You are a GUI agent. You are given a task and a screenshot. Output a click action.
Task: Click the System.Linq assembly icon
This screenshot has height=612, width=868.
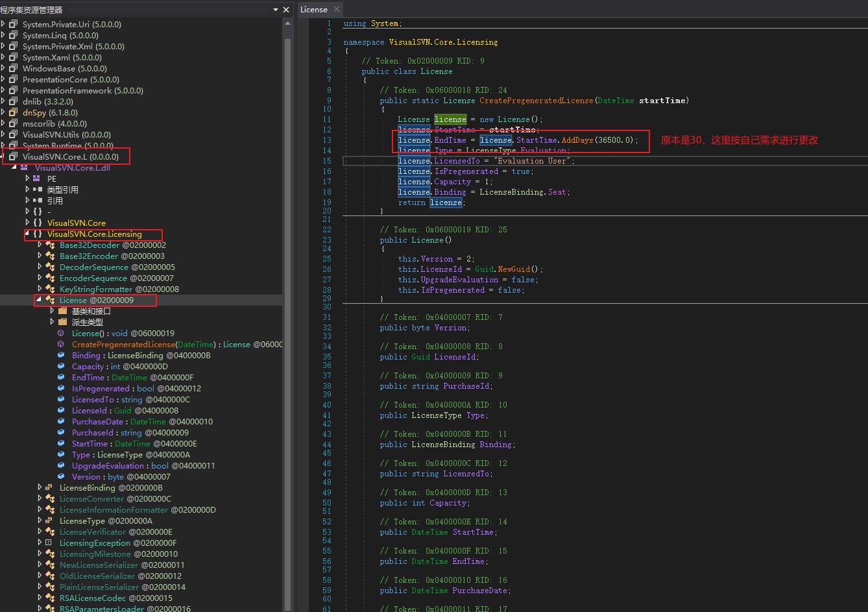(x=13, y=35)
